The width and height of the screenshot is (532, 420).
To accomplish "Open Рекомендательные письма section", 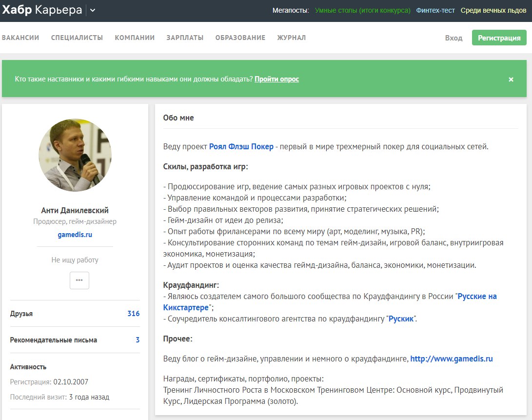I will [54, 340].
